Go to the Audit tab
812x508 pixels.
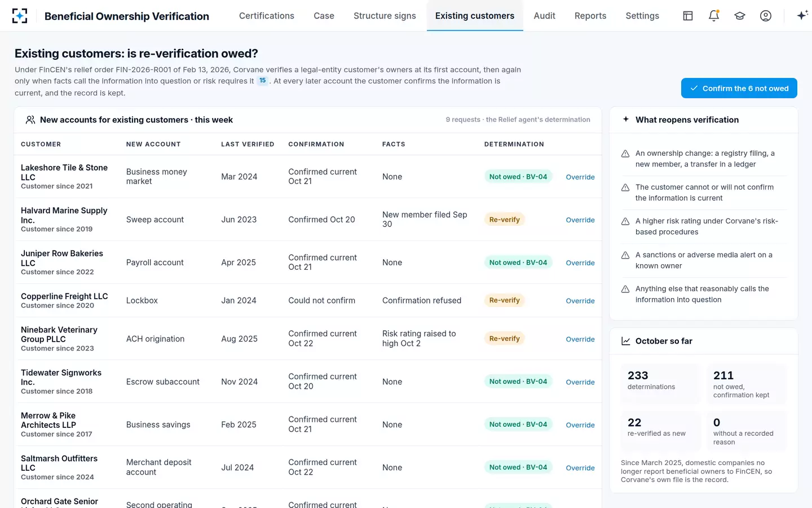click(545, 16)
